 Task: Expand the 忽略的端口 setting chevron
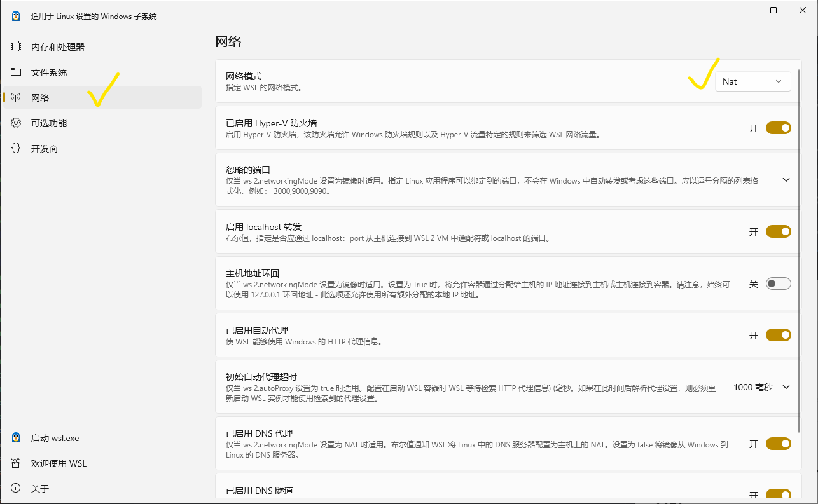pyautogui.click(x=786, y=180)
